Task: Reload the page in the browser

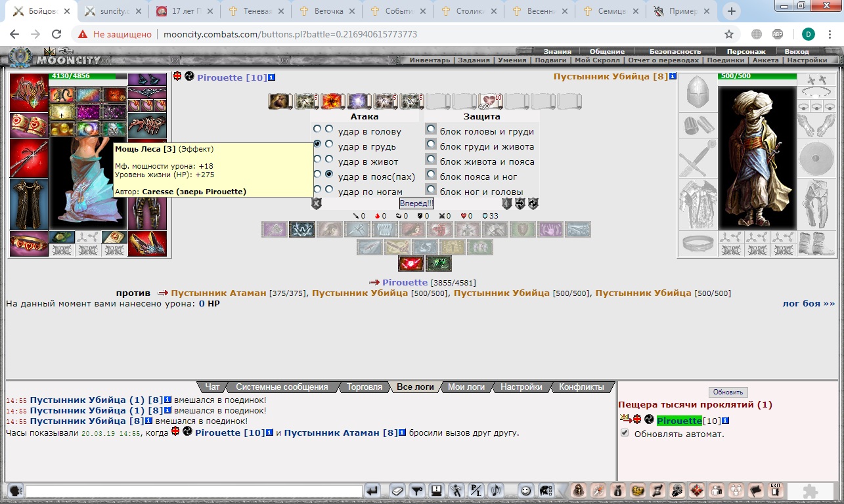Action: (56, 34)
